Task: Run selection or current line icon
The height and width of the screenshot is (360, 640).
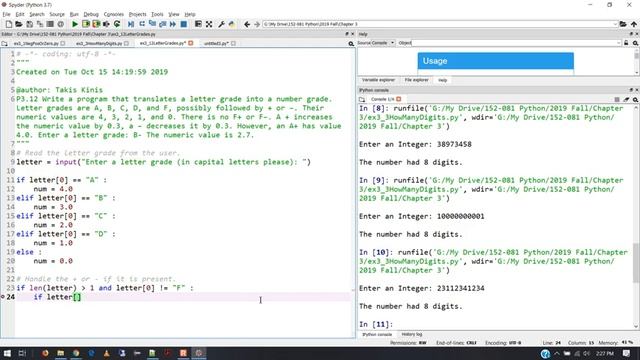Action: [107, 24]
